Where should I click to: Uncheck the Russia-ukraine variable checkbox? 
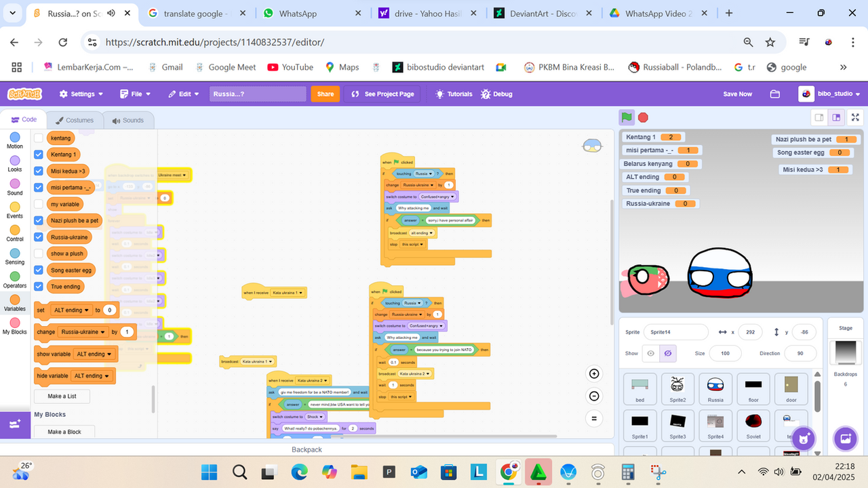pos(39,237)
